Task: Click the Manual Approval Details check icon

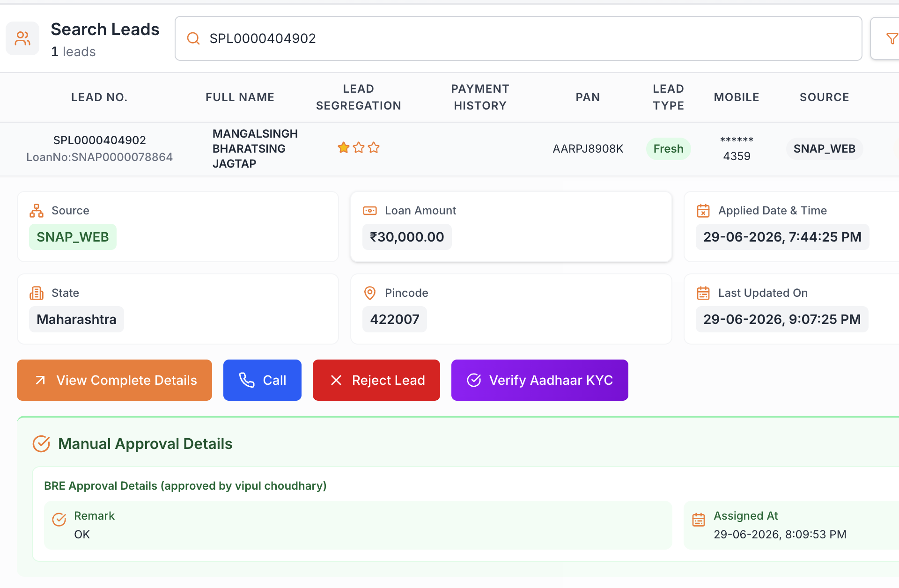Action: (x=41, y=444)
